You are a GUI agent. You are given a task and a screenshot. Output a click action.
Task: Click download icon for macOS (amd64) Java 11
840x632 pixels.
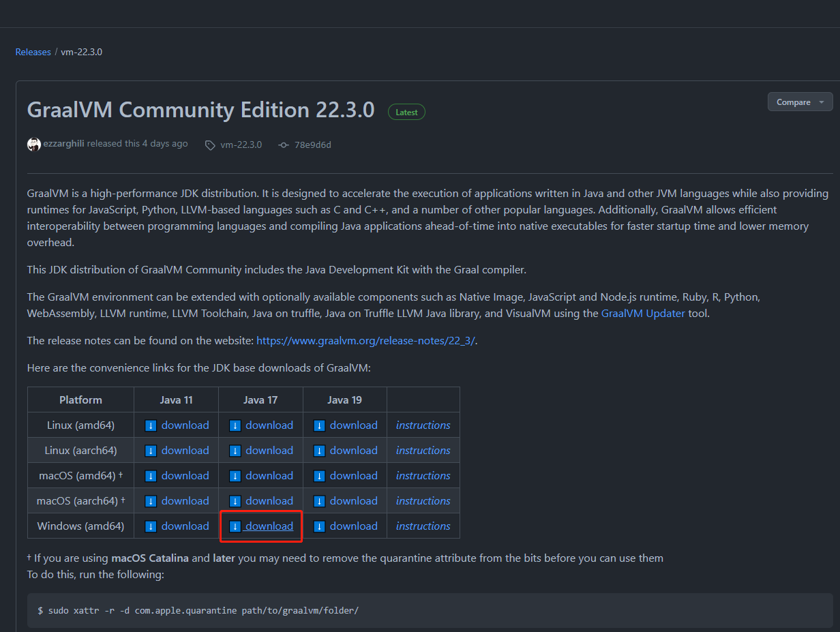pos(151,476)
